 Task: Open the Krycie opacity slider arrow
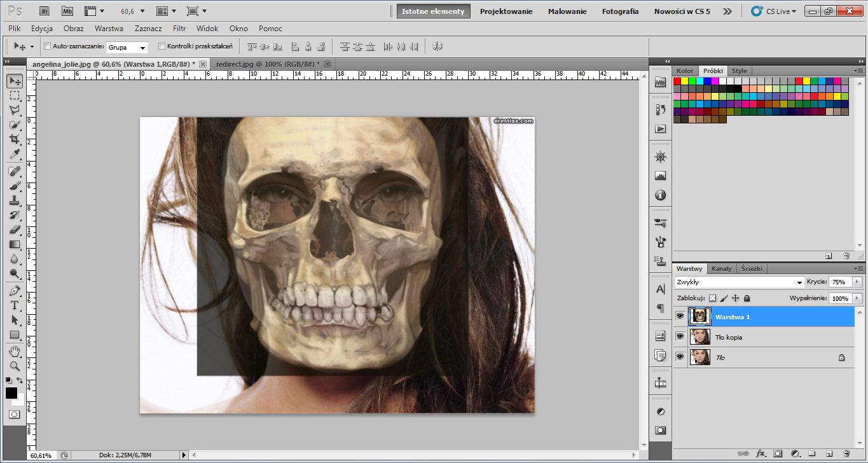[x=857, y=282]
